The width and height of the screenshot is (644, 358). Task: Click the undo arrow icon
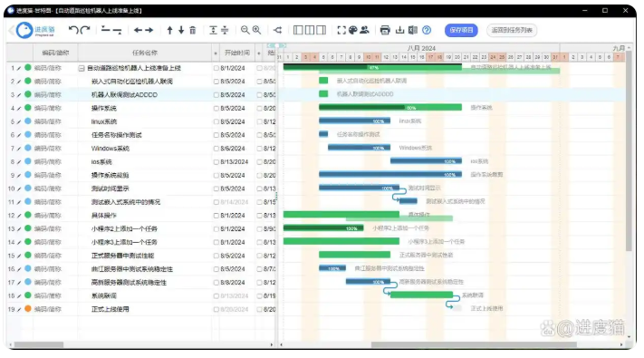73,30
